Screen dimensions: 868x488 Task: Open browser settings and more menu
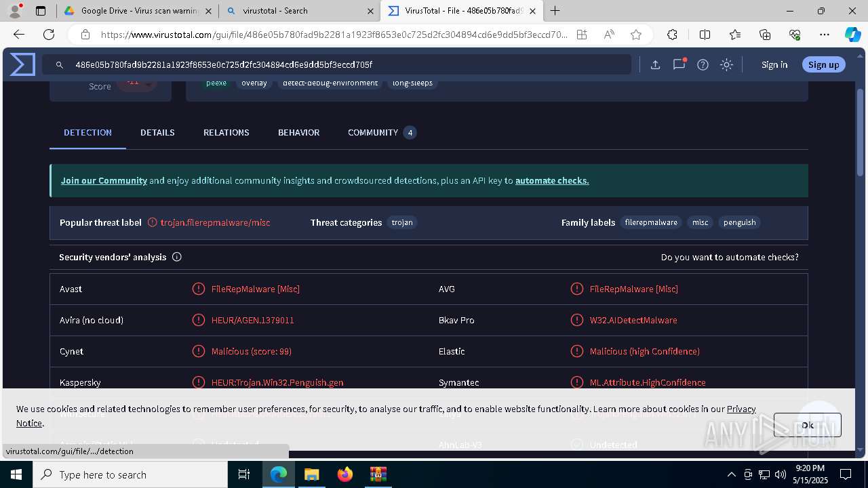[825, 35]
